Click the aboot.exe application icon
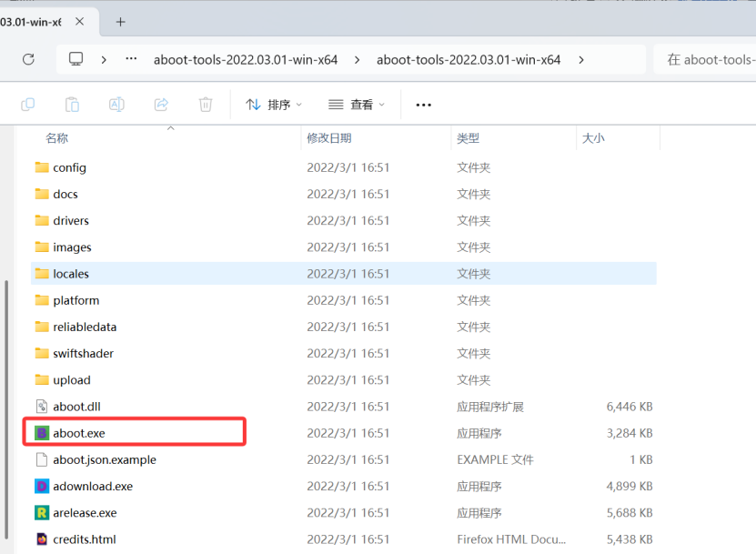This screenshot has width=756, height=554. pyautogui.click(x=42, y=433)
